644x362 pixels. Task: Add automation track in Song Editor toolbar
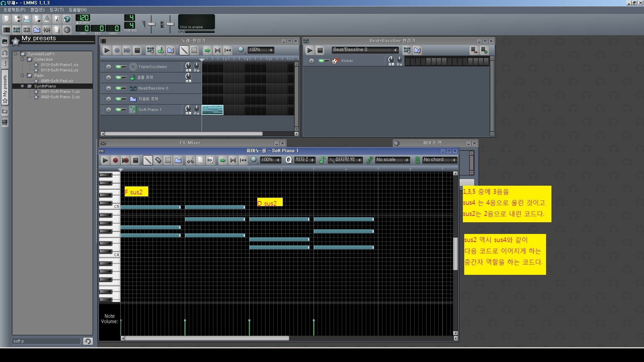point(171,50)
